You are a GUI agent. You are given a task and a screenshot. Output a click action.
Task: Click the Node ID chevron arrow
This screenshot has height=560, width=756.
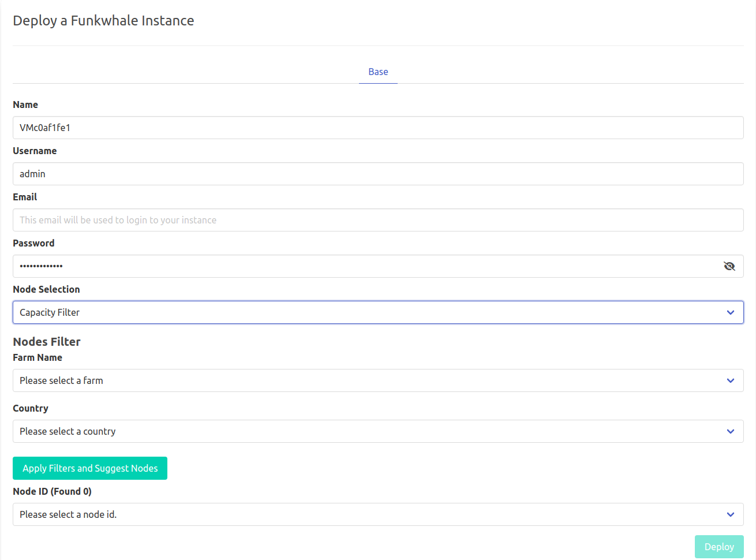click(731, 514)
